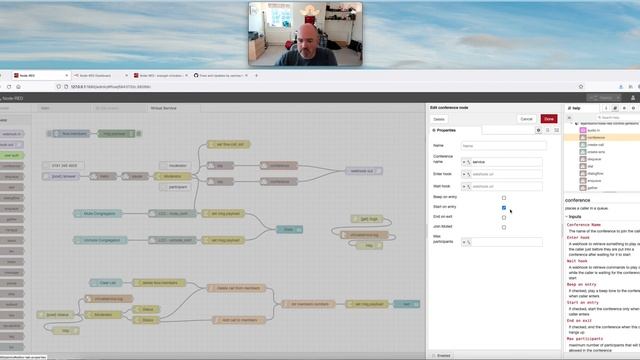Screen dimensions: 640x360
Task: Open a new browser tab
Action: 256,76
